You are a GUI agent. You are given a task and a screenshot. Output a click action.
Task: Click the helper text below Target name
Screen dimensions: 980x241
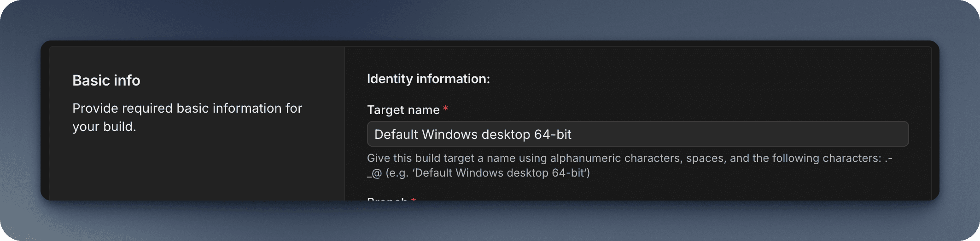point(629,159)
